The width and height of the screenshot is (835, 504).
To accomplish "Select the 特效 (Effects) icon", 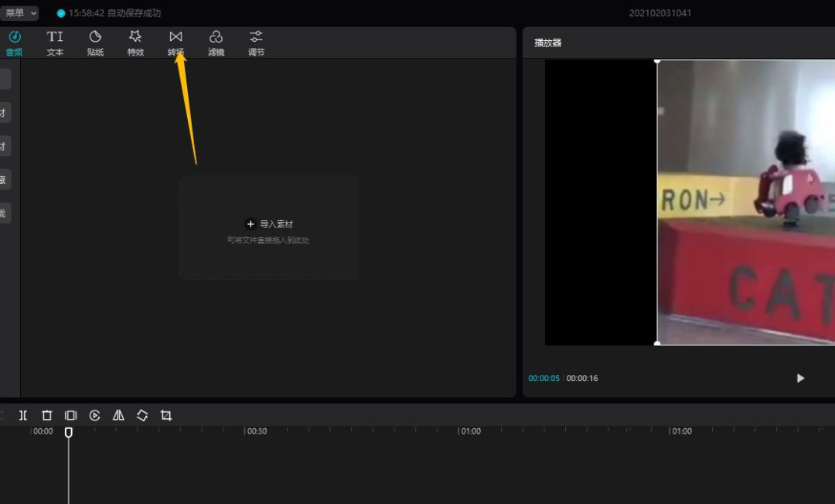I will tap(135, 43).
